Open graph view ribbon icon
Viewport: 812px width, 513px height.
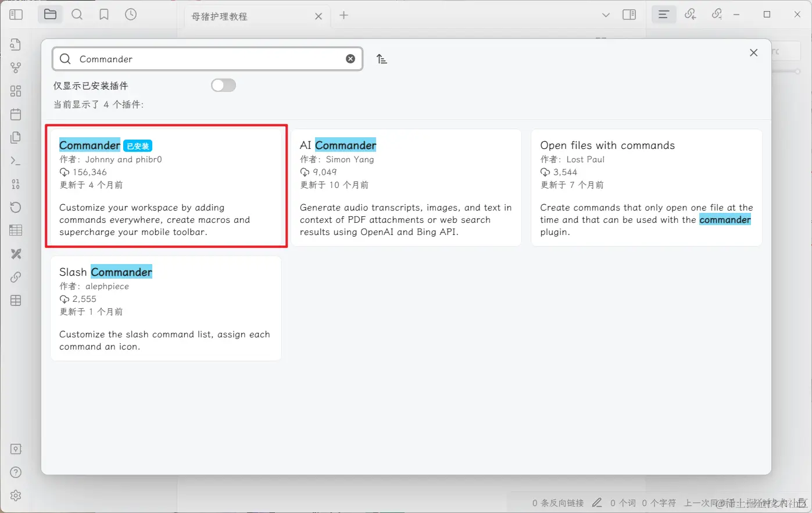tap(16, 68)
